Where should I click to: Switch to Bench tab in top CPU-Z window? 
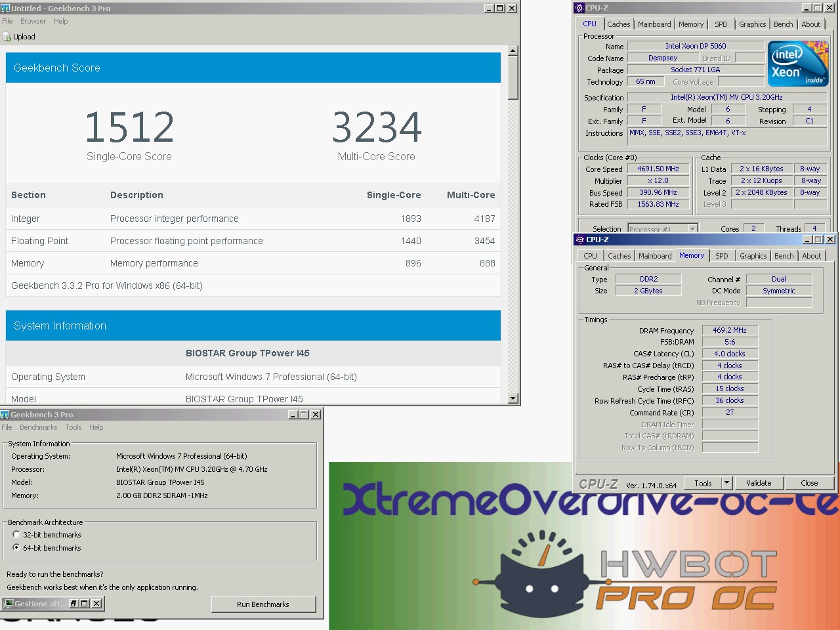point(783,24)
